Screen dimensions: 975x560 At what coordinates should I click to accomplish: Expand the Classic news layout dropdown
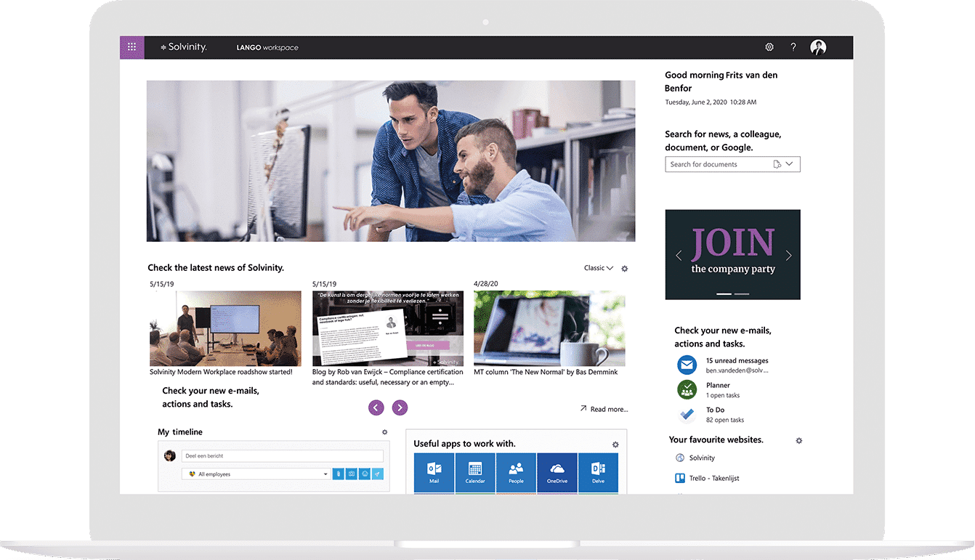[598, 268]
